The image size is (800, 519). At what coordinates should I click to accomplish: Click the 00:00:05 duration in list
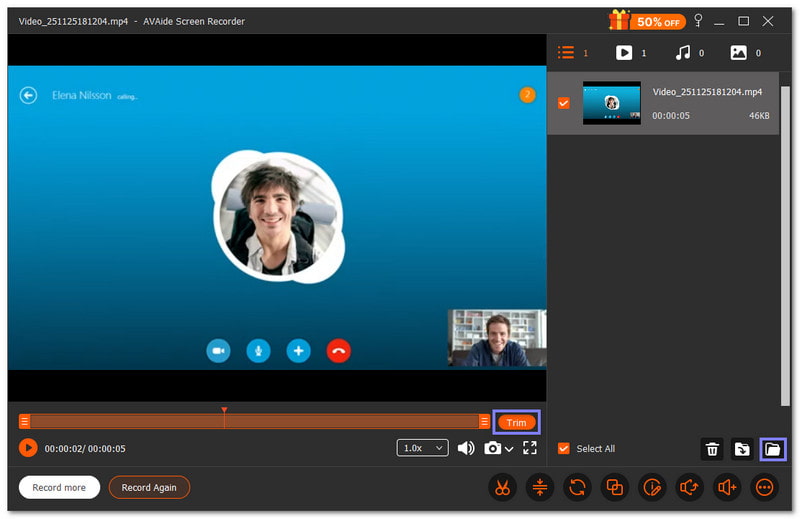[x=670, y=116]
